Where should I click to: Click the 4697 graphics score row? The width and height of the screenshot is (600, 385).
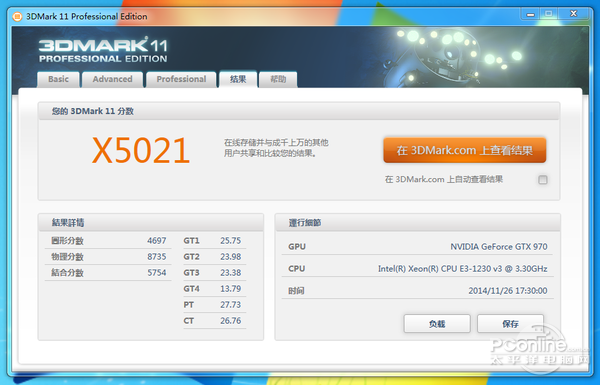pos(108,241)
